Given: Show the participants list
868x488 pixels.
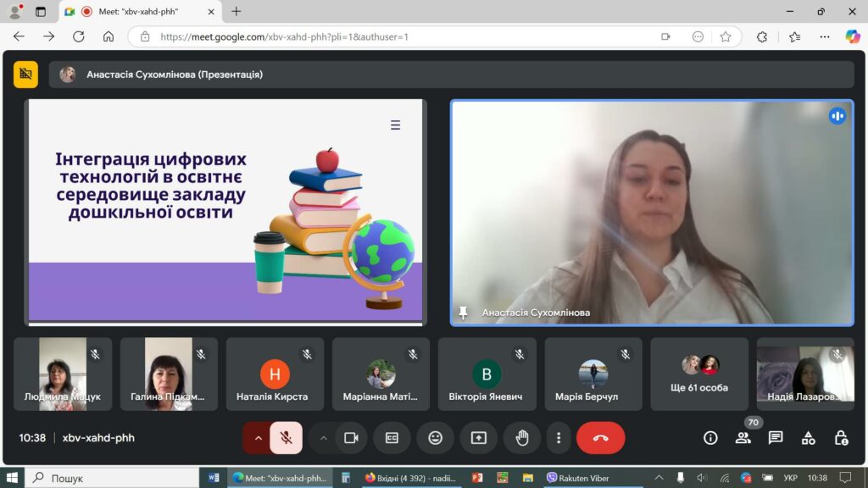Looking at the screenshot, I should (x=743, y=438).
